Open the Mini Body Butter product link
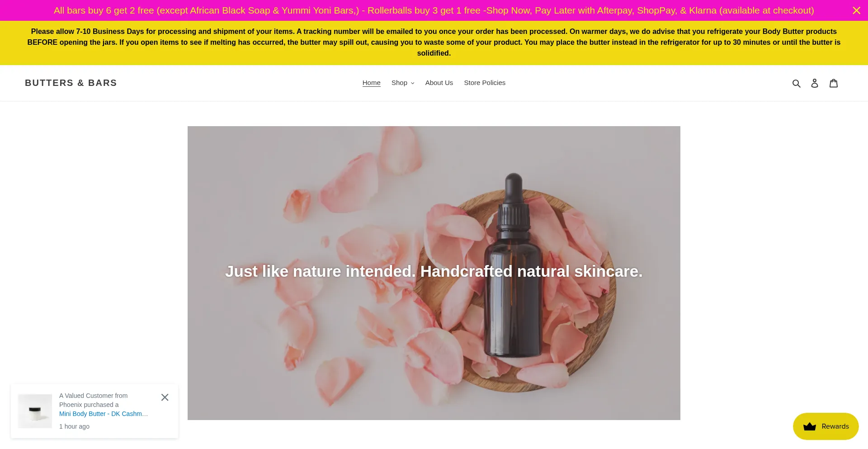 (104, 414)
